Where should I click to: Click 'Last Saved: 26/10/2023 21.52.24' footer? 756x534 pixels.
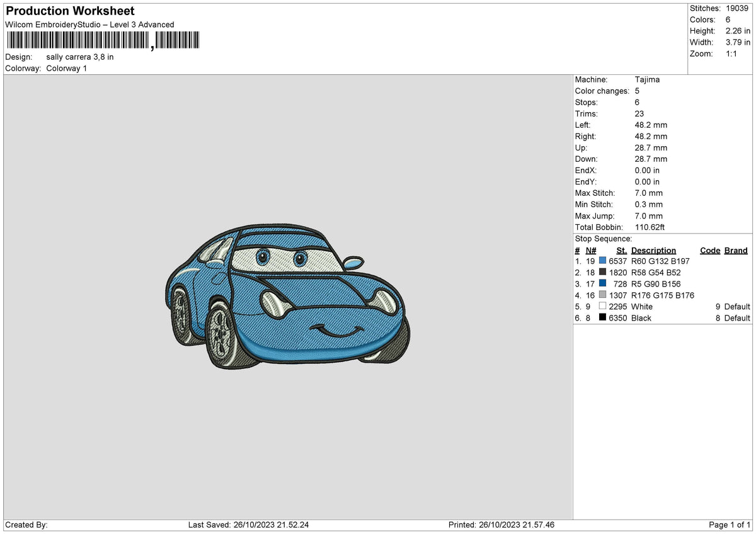click(x=248, y=525)
